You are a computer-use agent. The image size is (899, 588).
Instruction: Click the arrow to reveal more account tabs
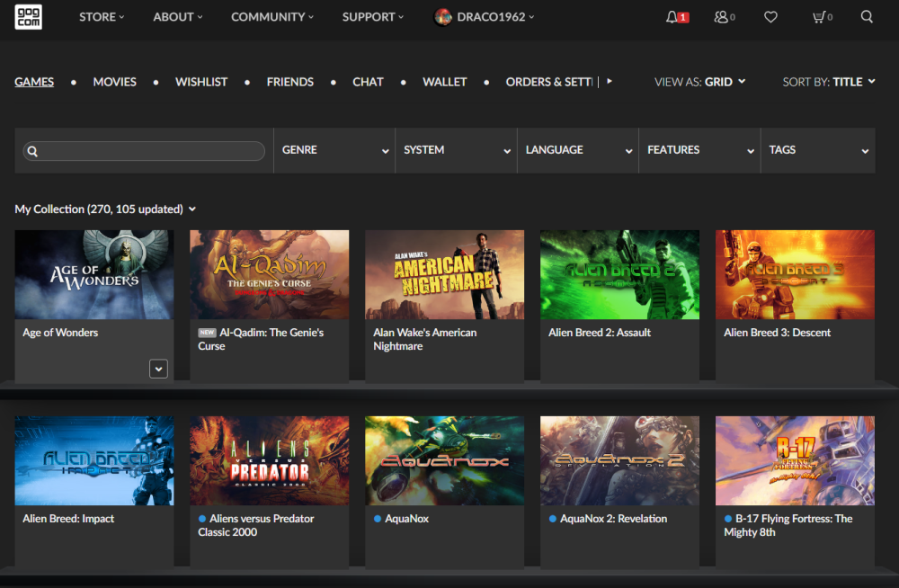(610, 82)
